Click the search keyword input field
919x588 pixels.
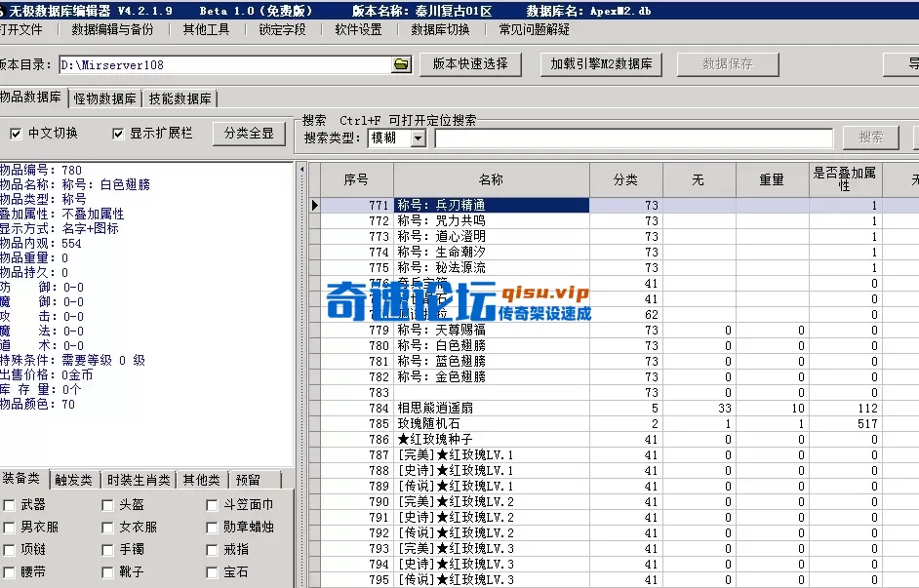click(x=633, y=138)
